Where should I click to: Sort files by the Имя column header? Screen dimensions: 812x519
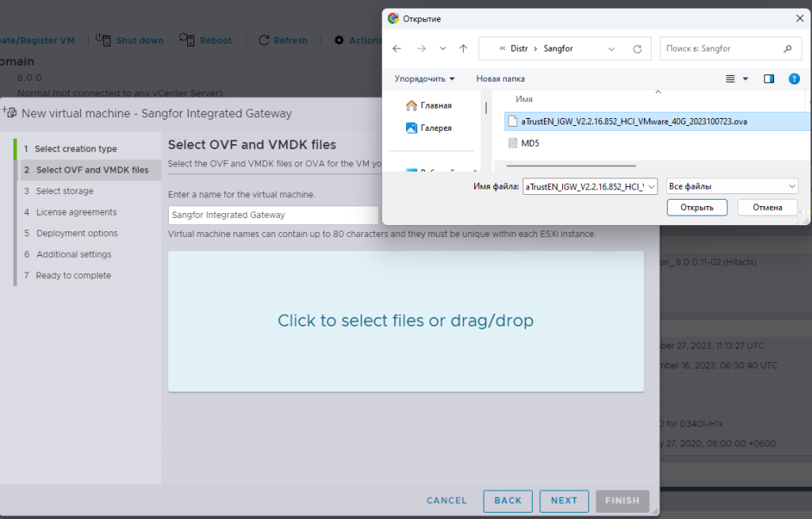click(x=524, y=99)
